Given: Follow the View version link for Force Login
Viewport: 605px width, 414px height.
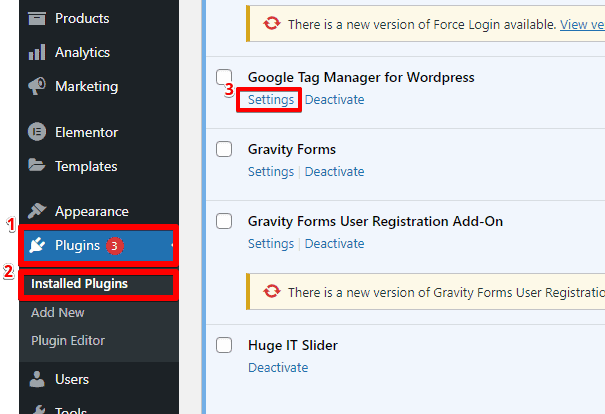Looking at the screenshot, I should pyautogui.click(x=582, y=25).
